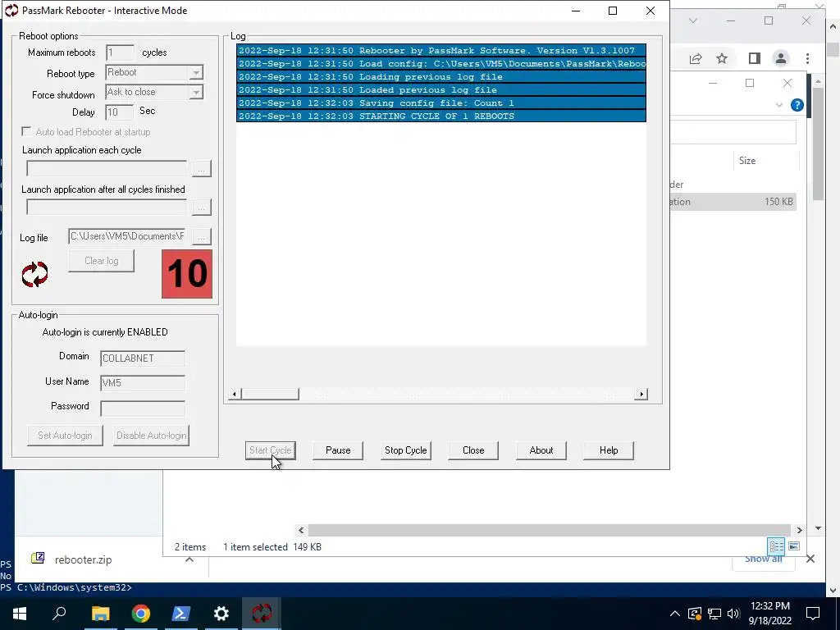This screenshot has width=840, height=630.
Task: Open the Chrome profile avatar
Action: [x=781, y=58]
